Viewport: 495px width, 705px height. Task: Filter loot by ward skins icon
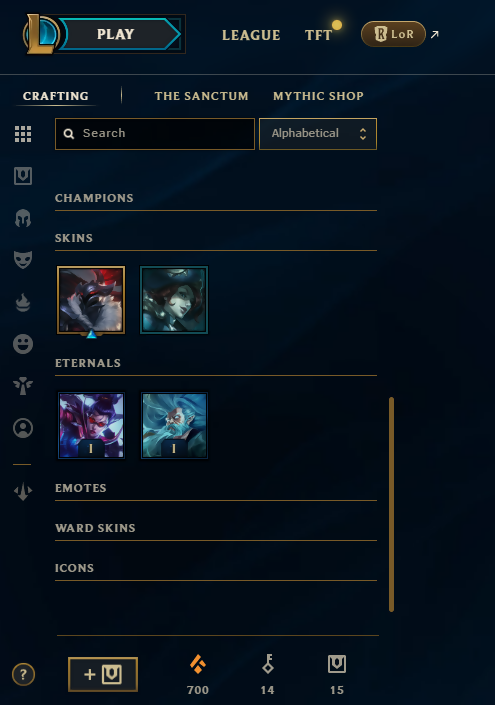pos(23,386)
